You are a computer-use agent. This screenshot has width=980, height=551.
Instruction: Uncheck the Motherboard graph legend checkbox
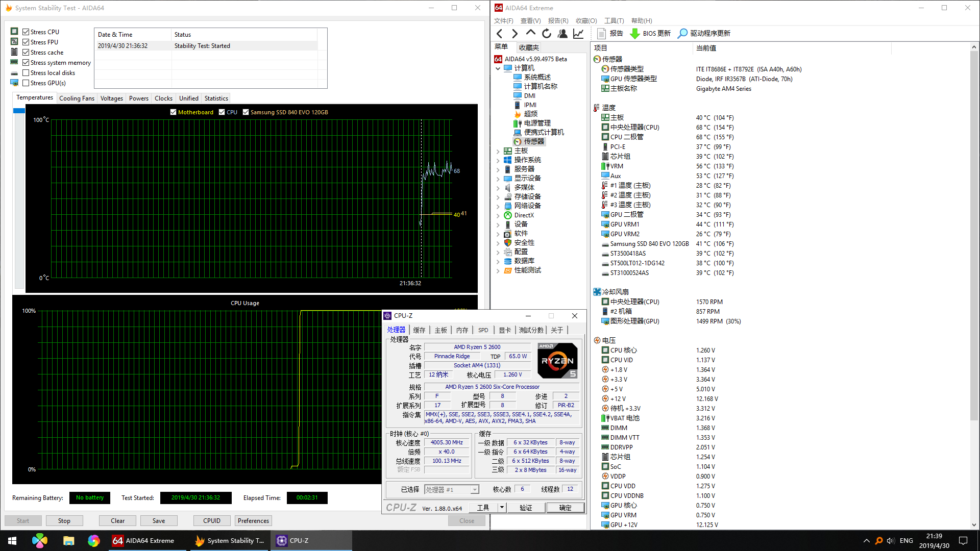tap(174, 112)
